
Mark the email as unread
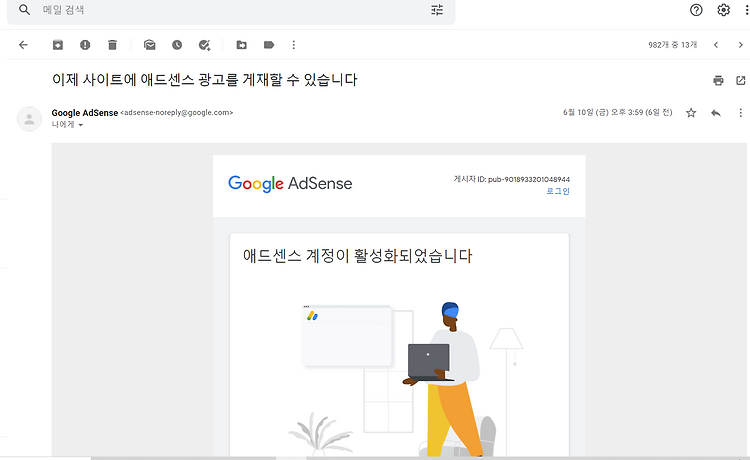click(x=150, y=45)
